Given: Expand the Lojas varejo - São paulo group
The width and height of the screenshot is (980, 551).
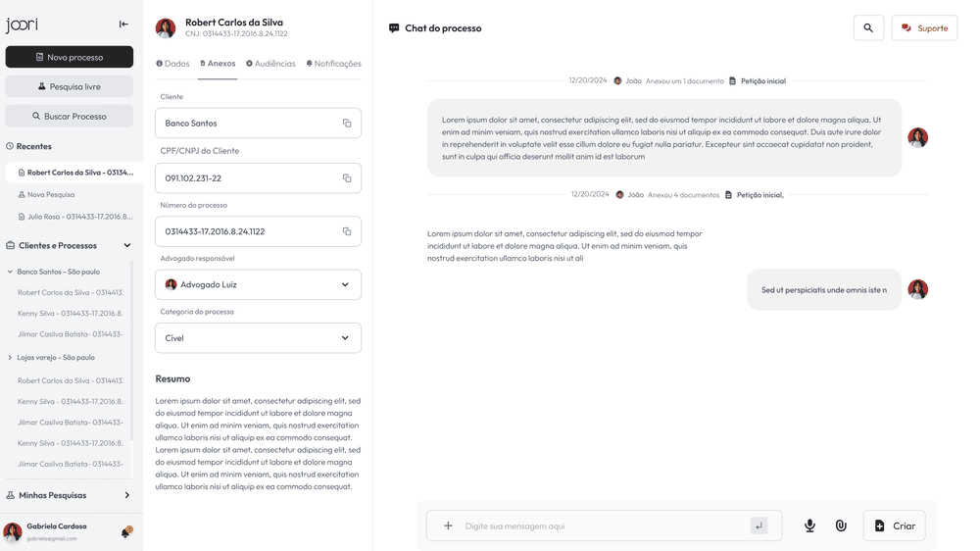Looking at the screenshot, I should tap(10, 358).
